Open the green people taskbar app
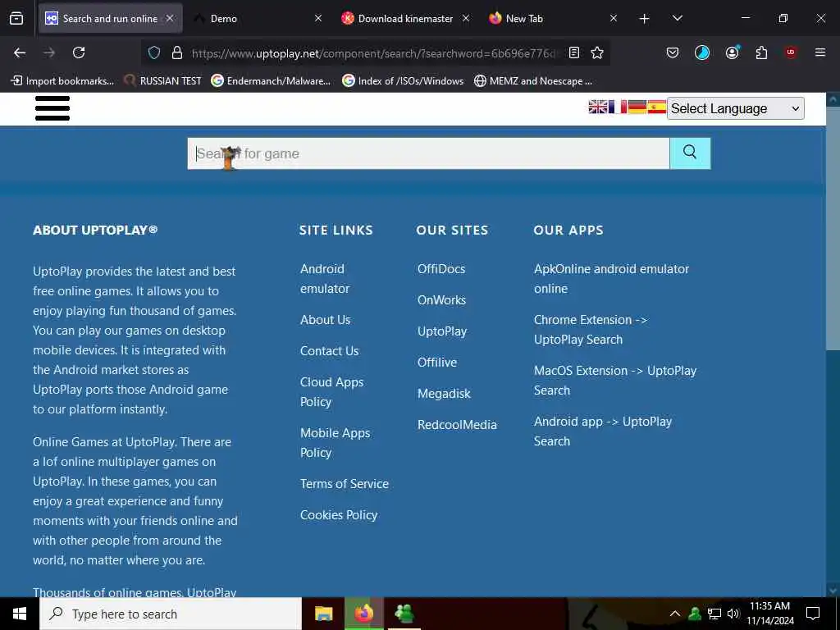 coord(404,614)
